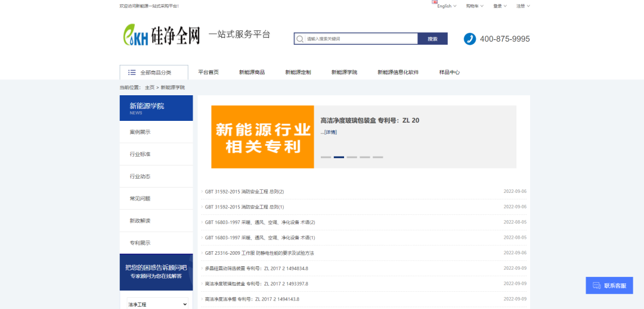This screenshot has height=309, width=644.
Task: Open the 样品中心 navigation item
Action: 449,73
